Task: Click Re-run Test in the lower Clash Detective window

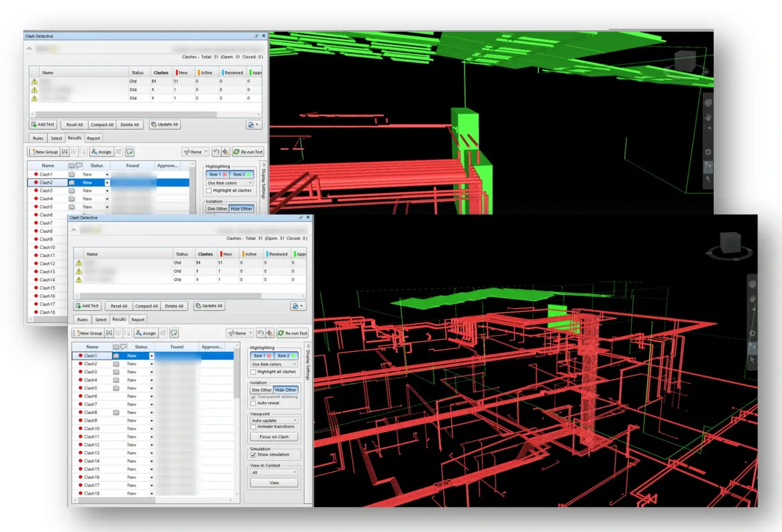Action: tap(293, 333)
